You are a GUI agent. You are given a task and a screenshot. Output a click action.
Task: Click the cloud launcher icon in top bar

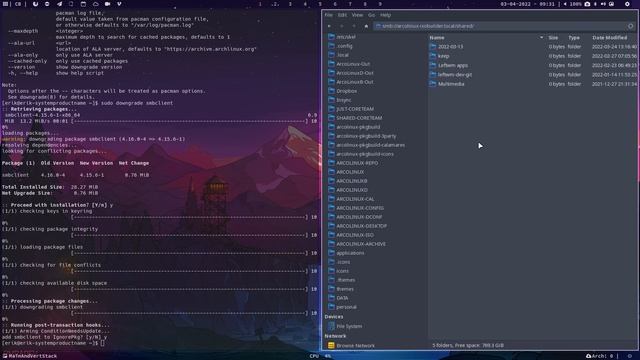[96, 4]
